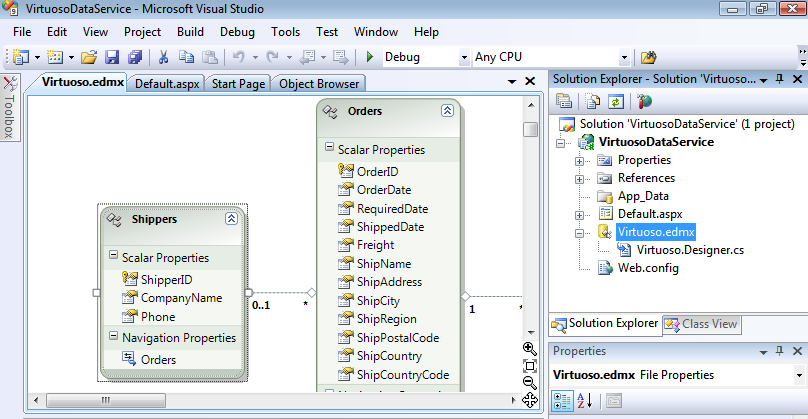Select the CompanyName property in Shippers
This screenshot has height=419, width=808.
tap(181, 298)
